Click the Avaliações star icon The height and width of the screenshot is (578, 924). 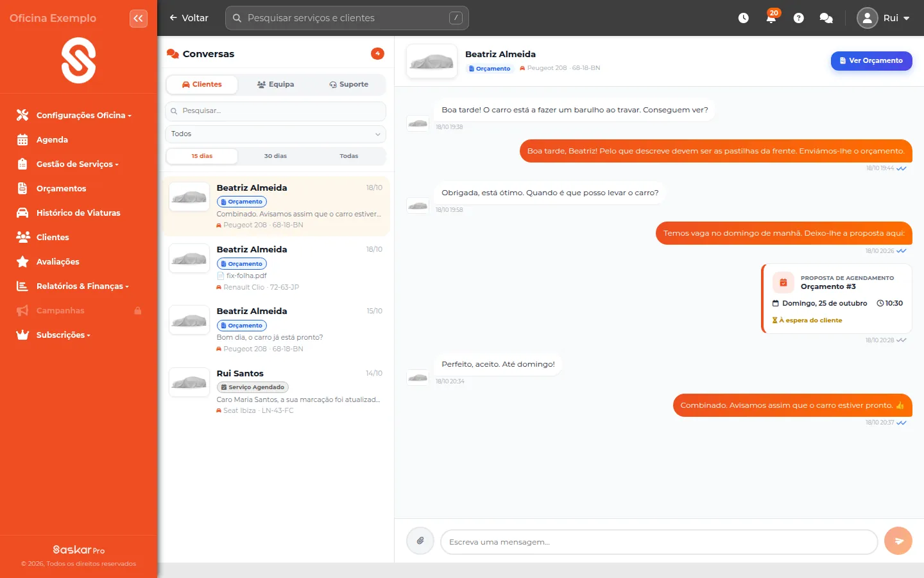pos(22,261)
